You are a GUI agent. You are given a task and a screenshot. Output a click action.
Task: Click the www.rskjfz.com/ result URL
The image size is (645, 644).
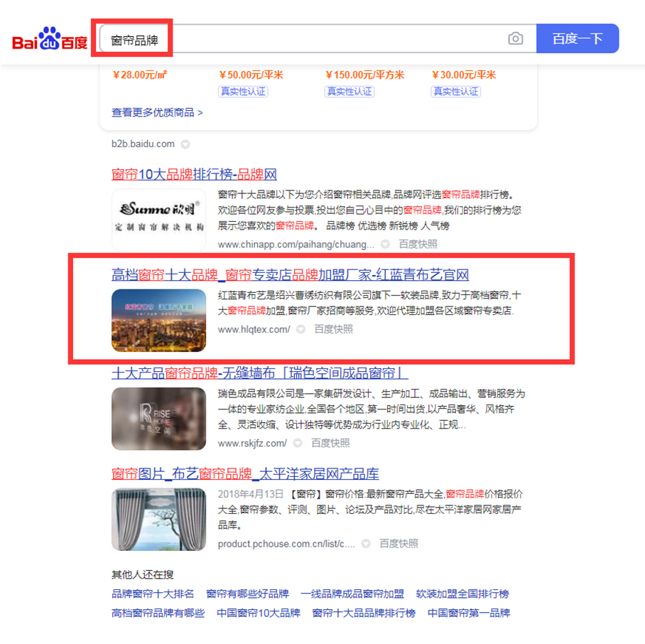pos(252,443)
